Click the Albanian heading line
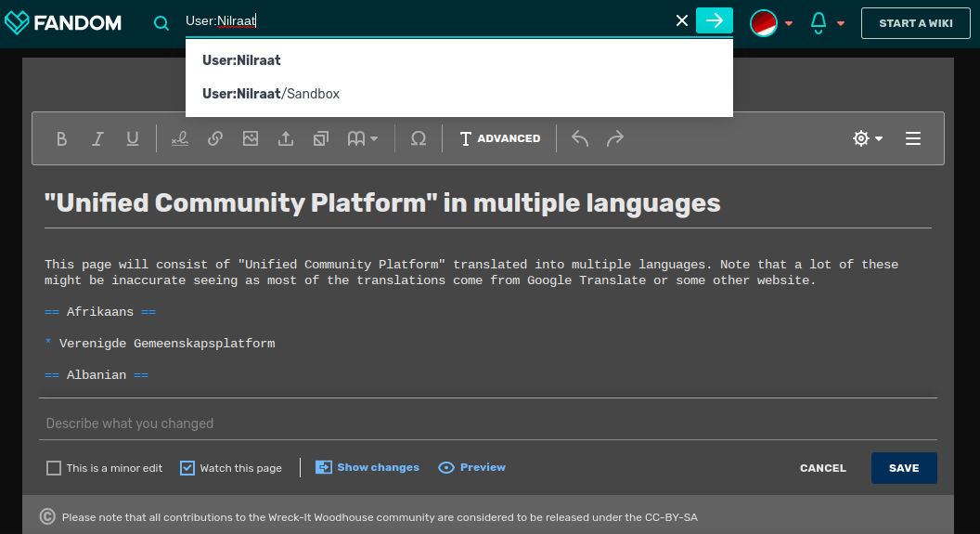980x534 pixels. (x=97, y=375)
